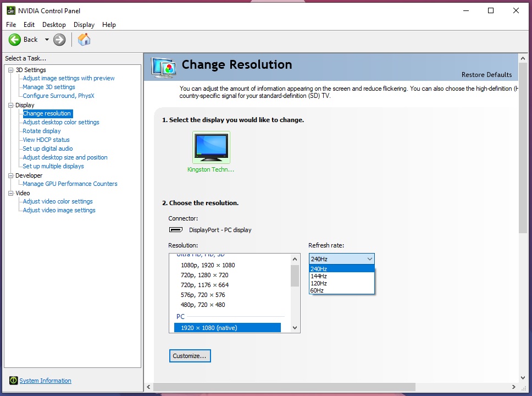The height and width of the screenshot is (396, 532).
Task: Open View HDCP status
Action: 46,140
